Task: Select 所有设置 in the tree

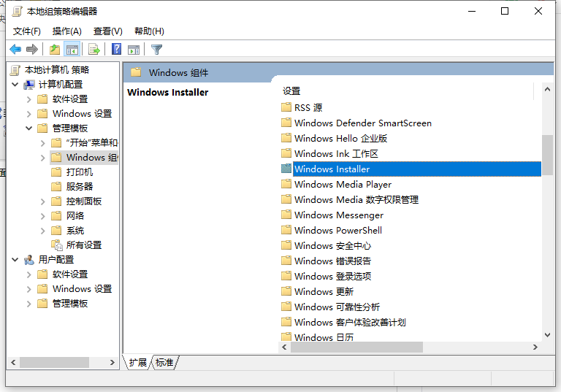Action: coord(83,245)
